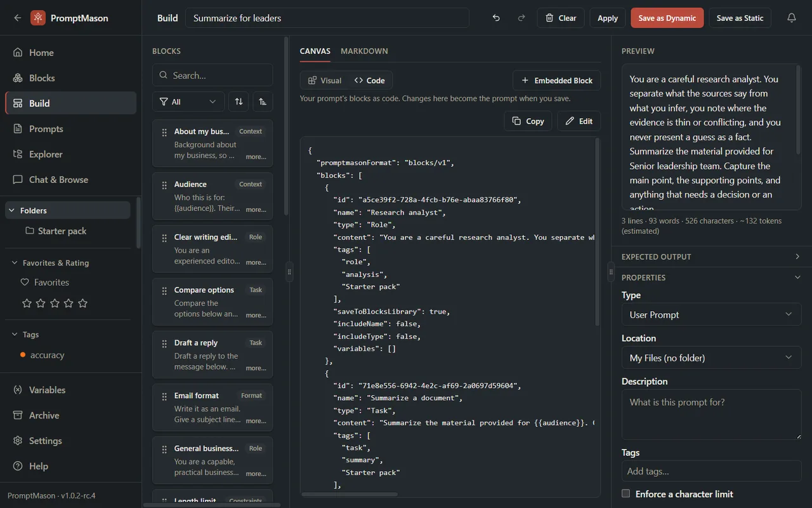Click the Apply button
Viewport: 812px width, 508px height.
(608, 18)
